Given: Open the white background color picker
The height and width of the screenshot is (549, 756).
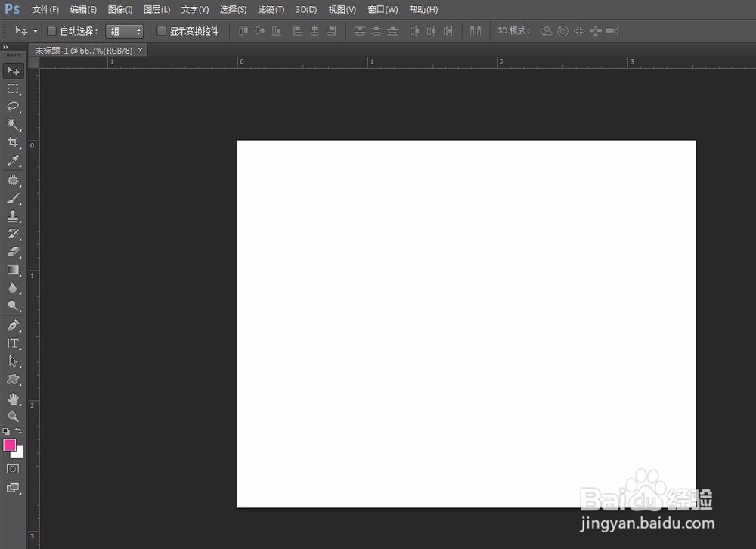Looking at the screenshot, I should (20, 454).
